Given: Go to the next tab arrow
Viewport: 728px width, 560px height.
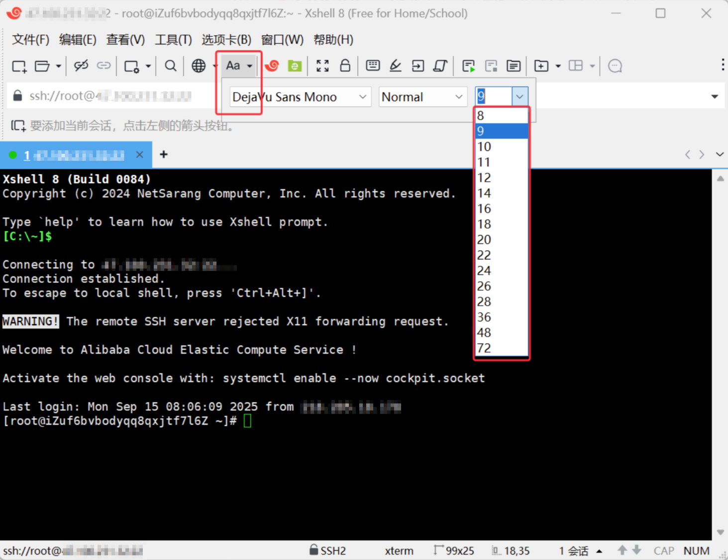Looking at the screenshot, I should [702, 154].
